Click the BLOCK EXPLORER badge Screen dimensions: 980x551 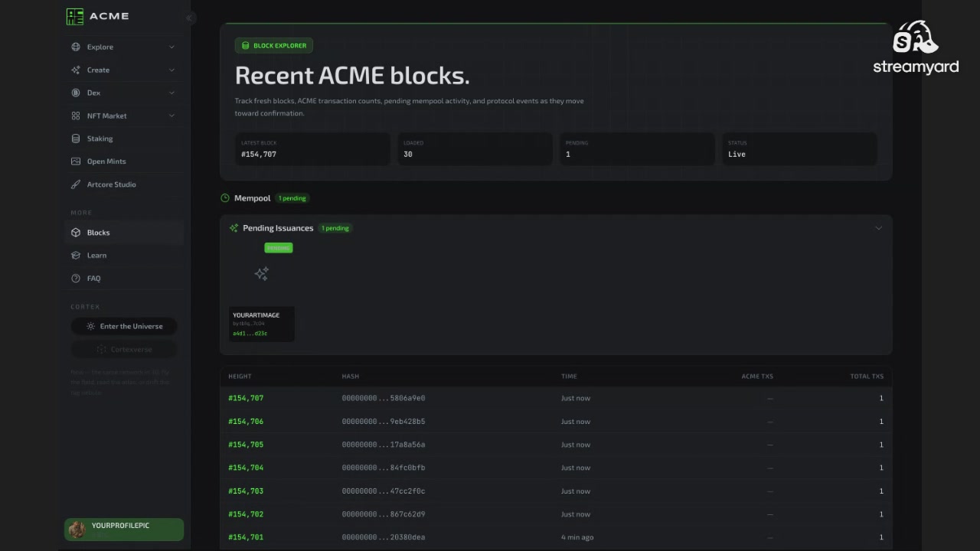pos(273,46)
